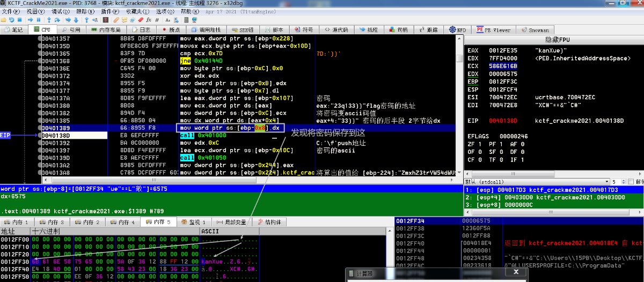This screenshot has height=282, width=644.
Task: Switch to the 内存布局 tab
Action: point(106,29)
